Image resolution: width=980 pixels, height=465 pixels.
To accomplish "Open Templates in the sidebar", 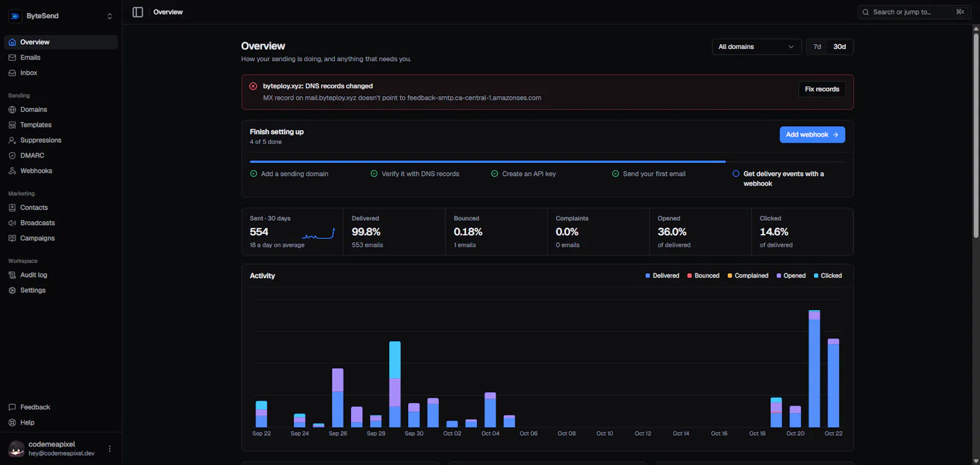I will click(61, 125).
